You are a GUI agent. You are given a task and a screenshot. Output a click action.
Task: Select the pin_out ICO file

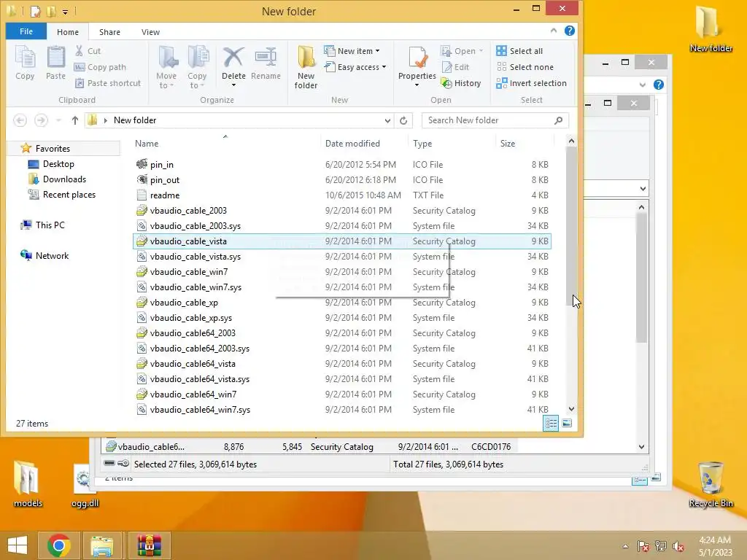(x=341, y=180)
